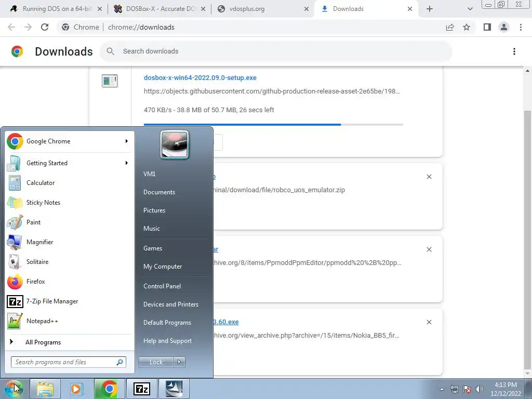
Task: Open Windows Media Player from taskbar
Action: pyautogui.click(x=77, y=389)
